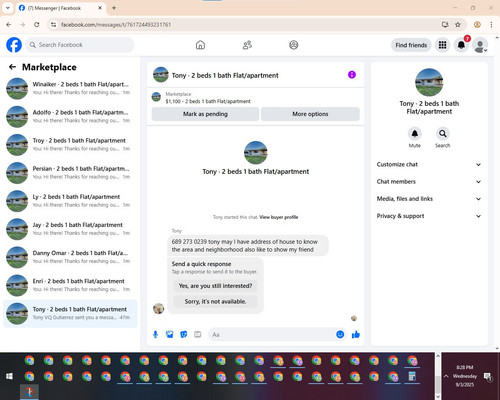This screenshot has width=500, height=400.
Task: Go back using the Marketplace arrow
Action: 12,67
